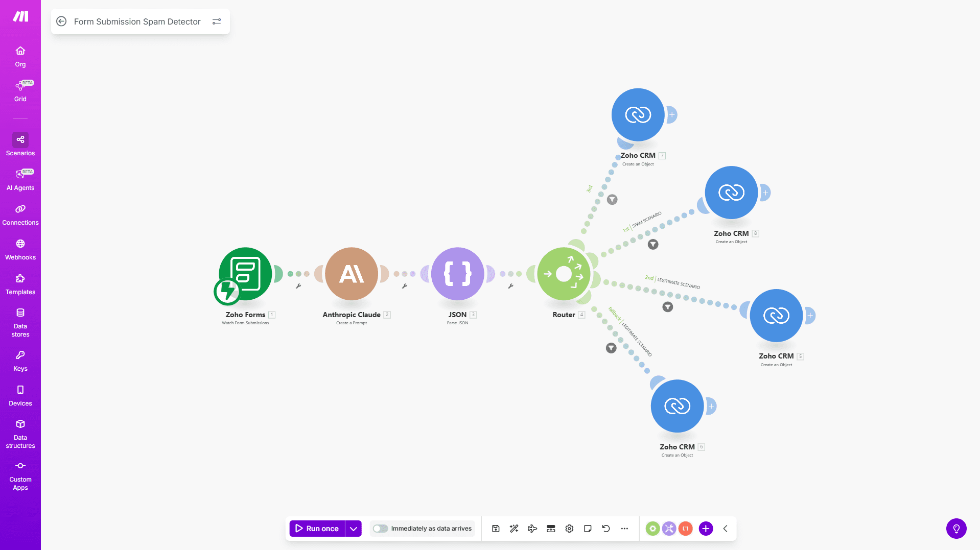Open the JSON Parse module
The image size is (980, 550).
[457, 274]
